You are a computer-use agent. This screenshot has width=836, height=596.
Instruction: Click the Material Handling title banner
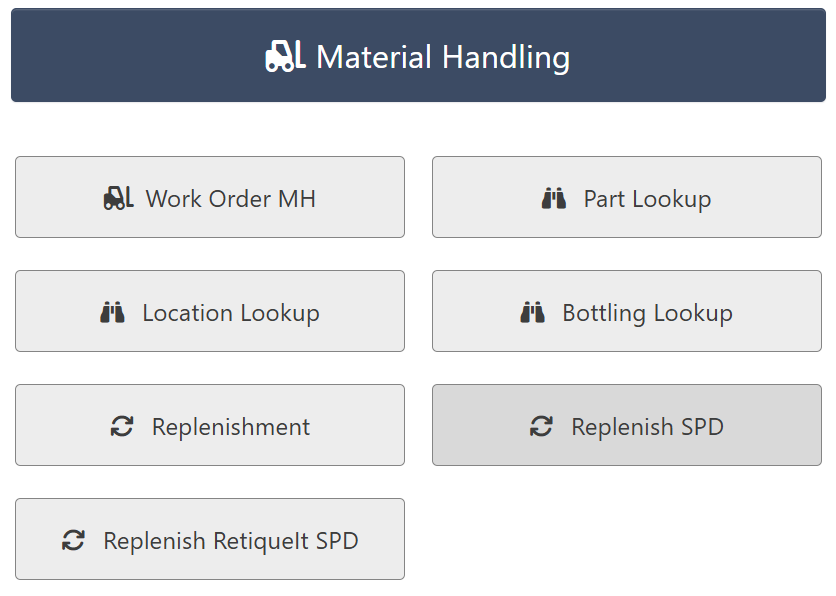[x=418, y=56]
